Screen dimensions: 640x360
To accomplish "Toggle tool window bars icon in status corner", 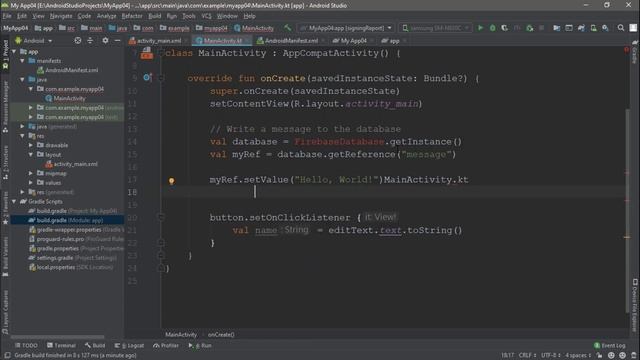I will pyautogui.click(x=7, y=356).
